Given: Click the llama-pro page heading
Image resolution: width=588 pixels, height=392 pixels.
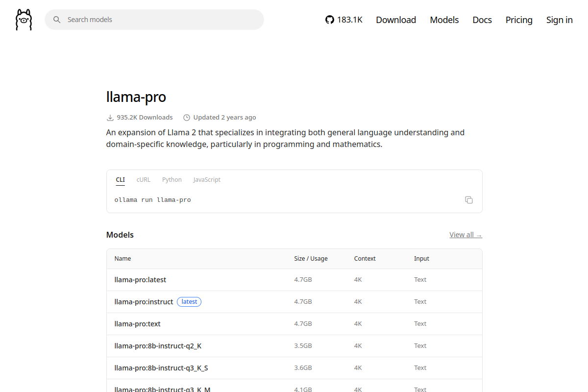Looking at the screenshot, I should point(136,97).
